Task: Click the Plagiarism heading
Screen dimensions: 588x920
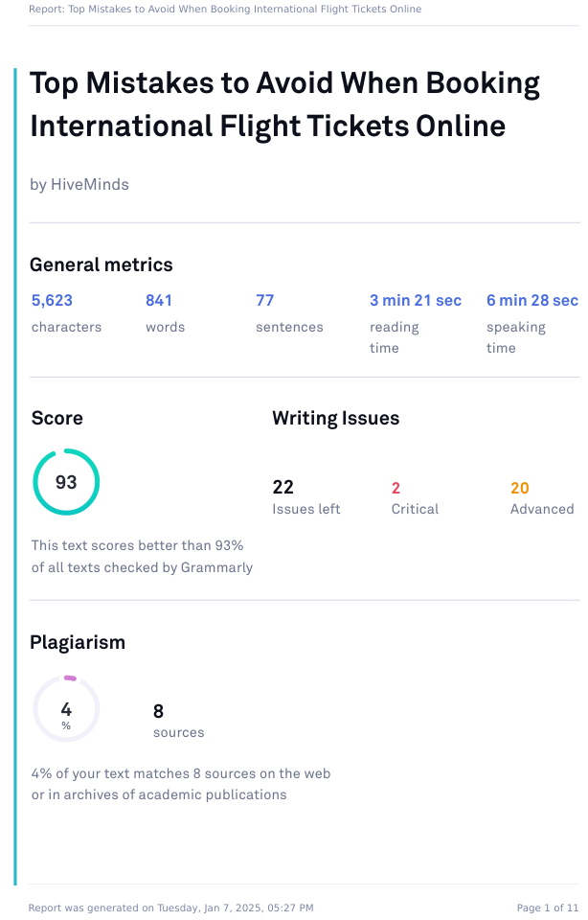Action: pyautogui.click(x=78, y=643)
